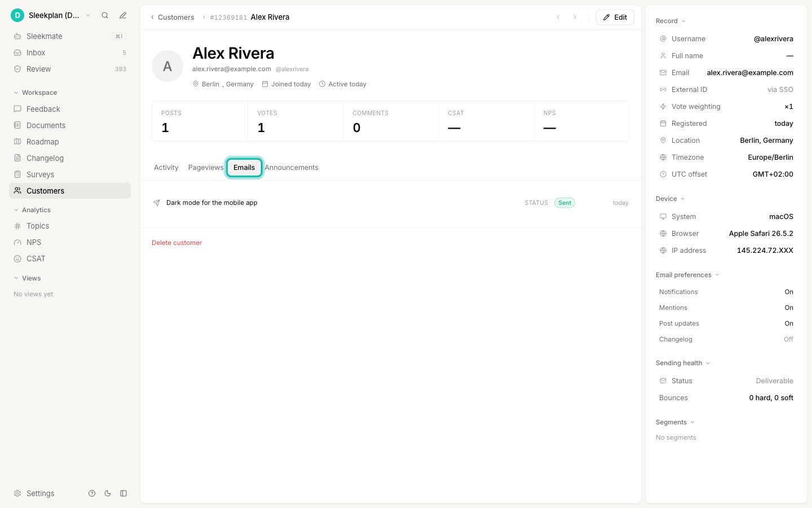Select the Emails tab

point(244,168)
